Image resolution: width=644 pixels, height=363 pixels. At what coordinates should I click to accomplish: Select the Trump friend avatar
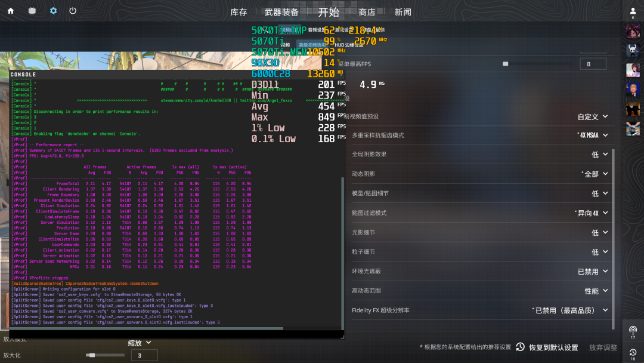tap(633, 90)
